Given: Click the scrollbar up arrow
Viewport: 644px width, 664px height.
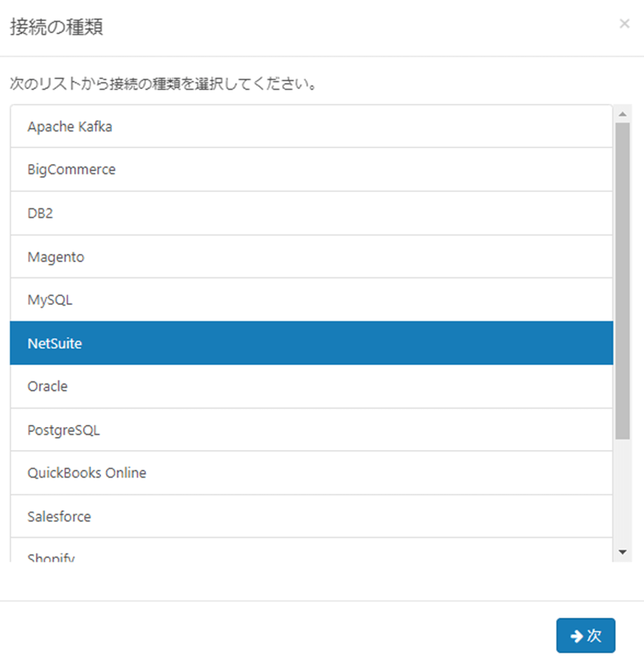Looking at the screenshot, I should click(x=622, y=114).
